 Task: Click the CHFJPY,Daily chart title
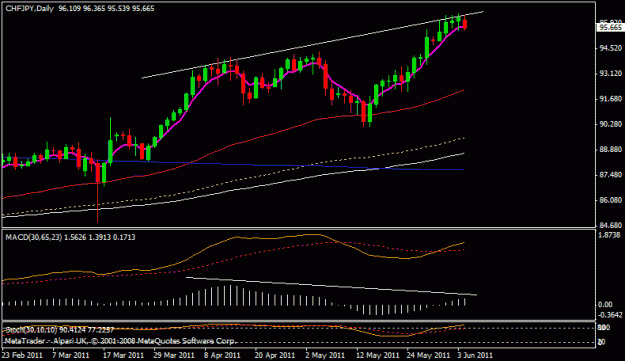pos(29,8)
